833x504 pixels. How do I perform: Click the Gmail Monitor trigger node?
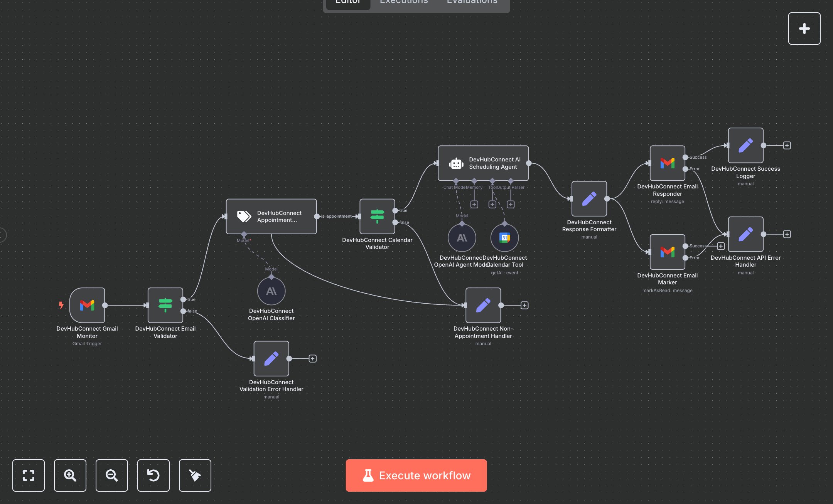tap(87, 305)
